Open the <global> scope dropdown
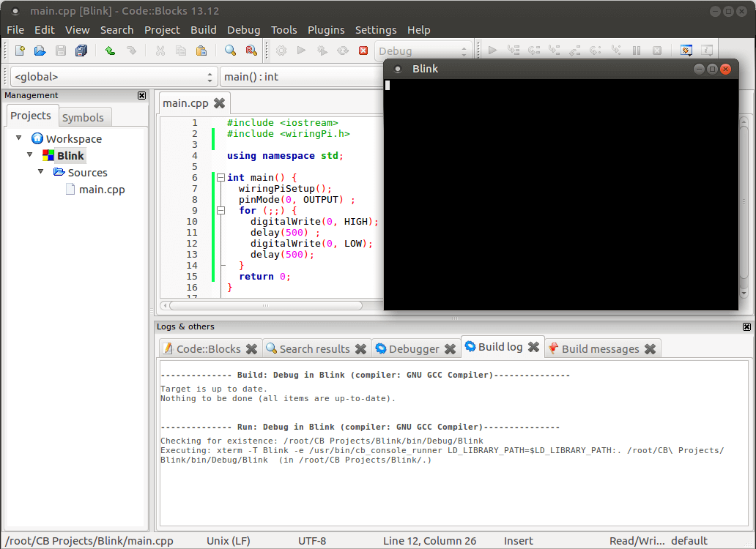Viewport: 756px width, 549px height. pos(113,77)
